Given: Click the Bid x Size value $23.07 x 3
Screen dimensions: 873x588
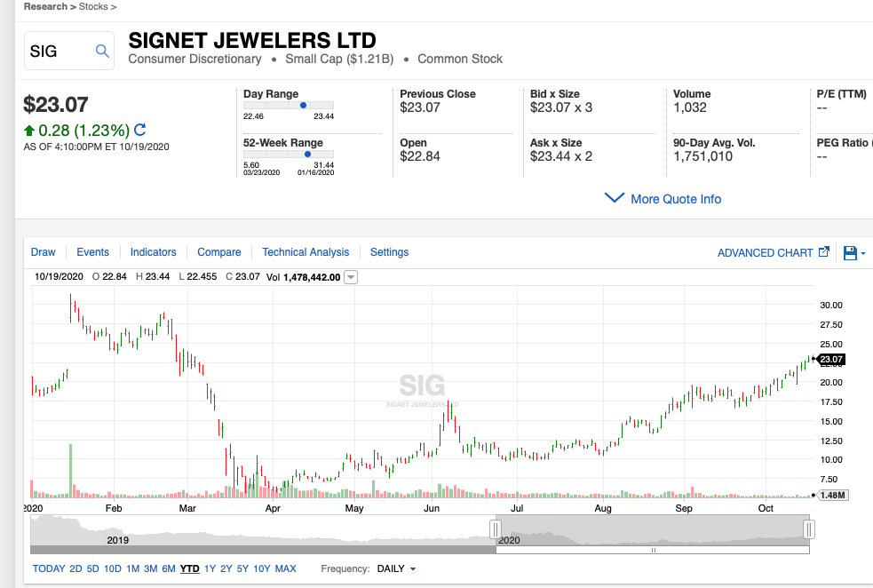Looking at the screenshot, I should pyautogui.click(x=561, y=107).
